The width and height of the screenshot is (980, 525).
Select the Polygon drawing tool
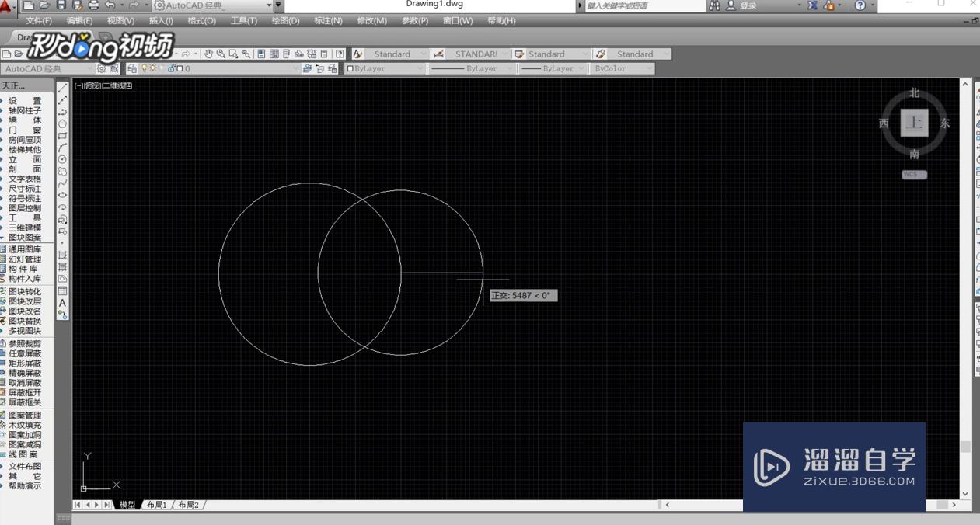click(63, 124)
